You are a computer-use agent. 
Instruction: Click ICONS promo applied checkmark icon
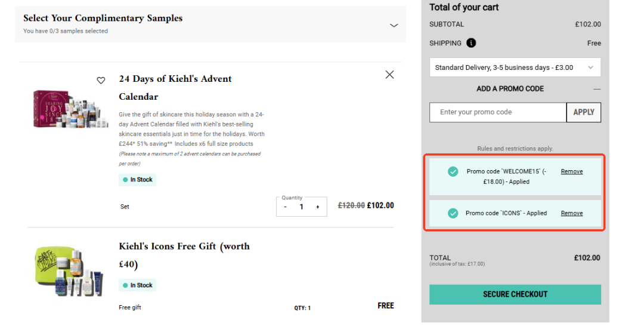click(x=453, y=213)
